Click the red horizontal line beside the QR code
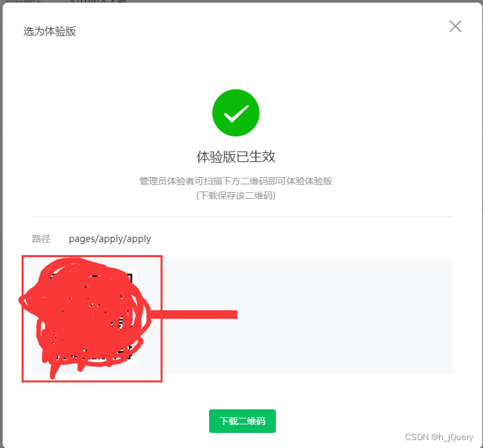The image size is (483, 448). pos(193,314)
